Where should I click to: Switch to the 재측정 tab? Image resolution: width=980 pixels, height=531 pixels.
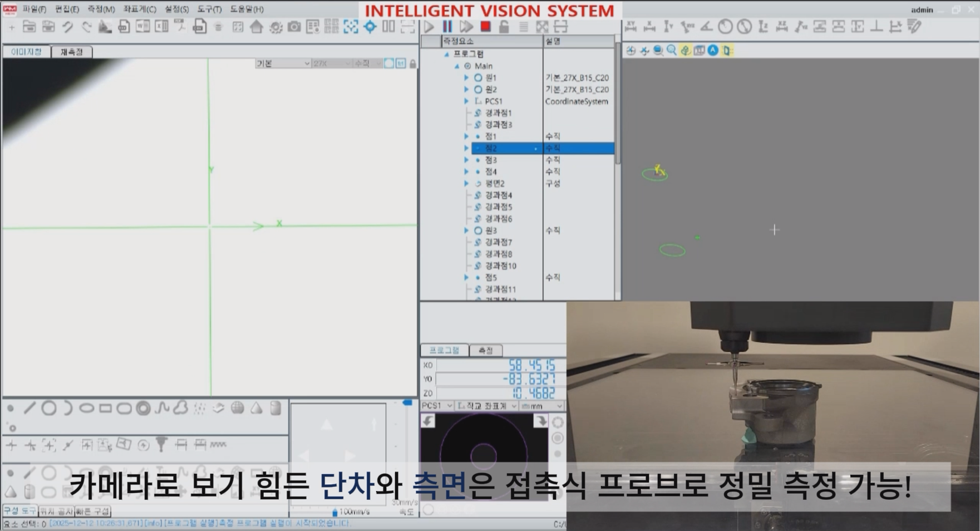(71, 52)
